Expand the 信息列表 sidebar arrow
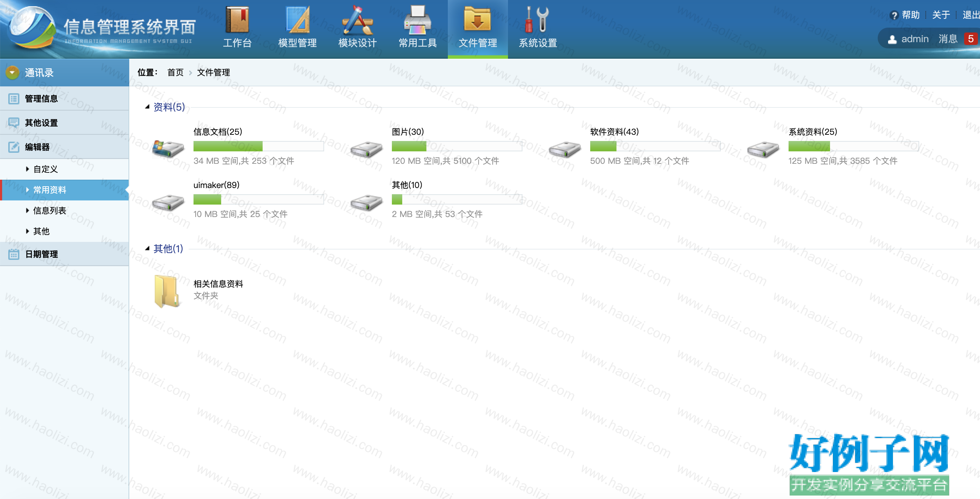Viewport: 980px width, 499px height. [x=27, y=210]
